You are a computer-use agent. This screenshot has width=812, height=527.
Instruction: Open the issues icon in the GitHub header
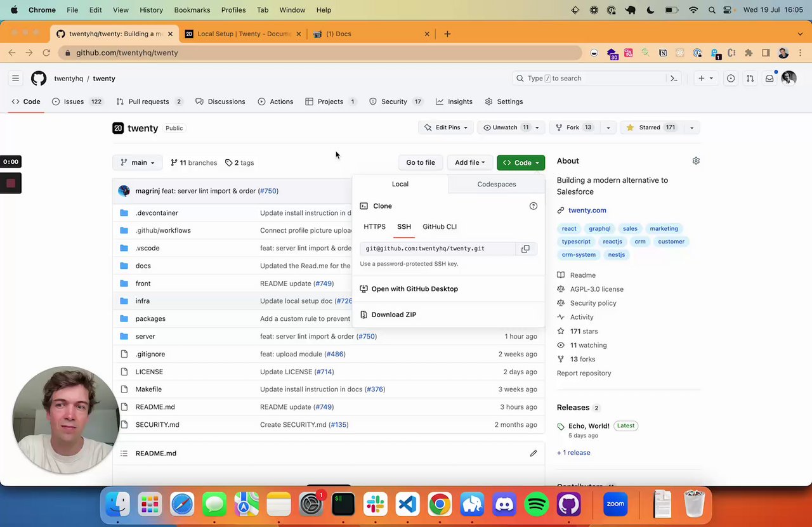pyautogui.click(x=731, y=78)
